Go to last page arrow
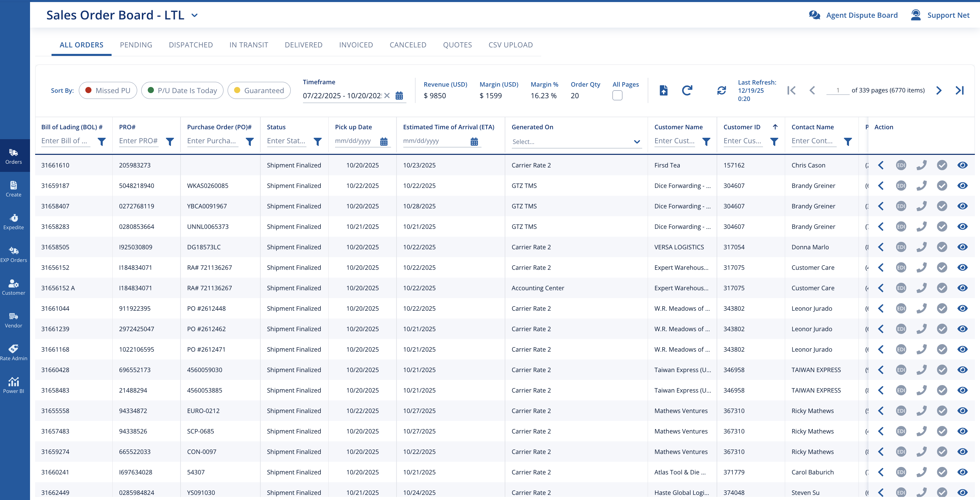This screenshot has height=500, width=980. (959, 90)
